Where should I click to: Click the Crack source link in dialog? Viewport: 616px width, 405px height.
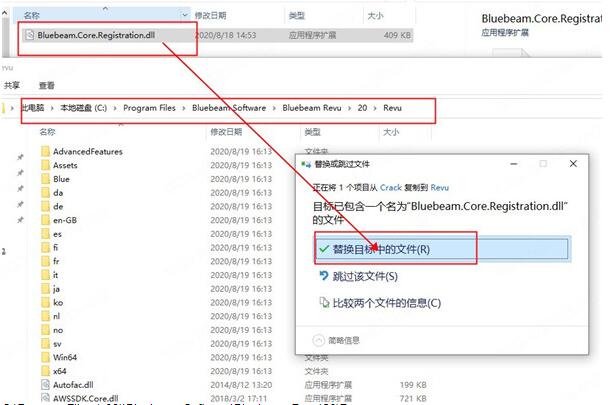pyautogui.click(x=390, y=187)
